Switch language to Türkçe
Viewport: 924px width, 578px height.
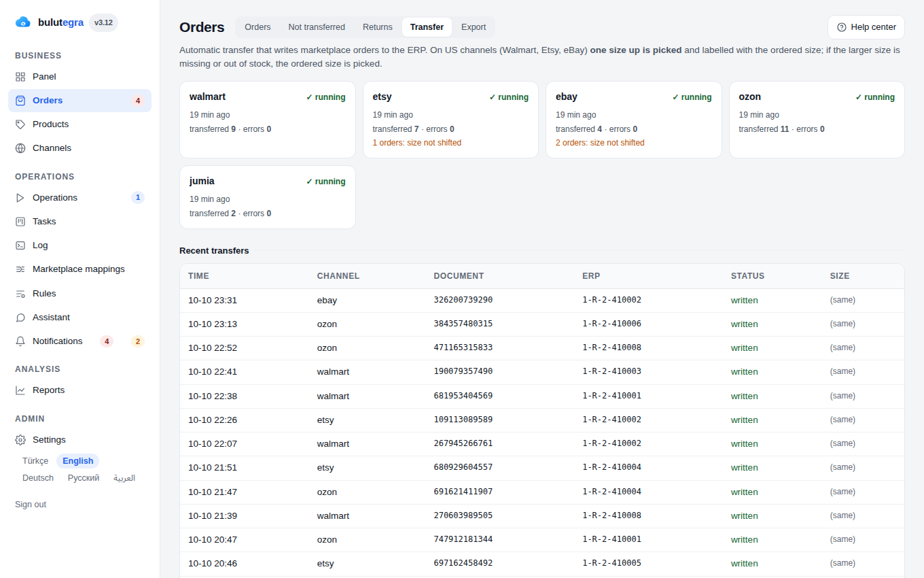pyautogui.click(x=35, y=461)
